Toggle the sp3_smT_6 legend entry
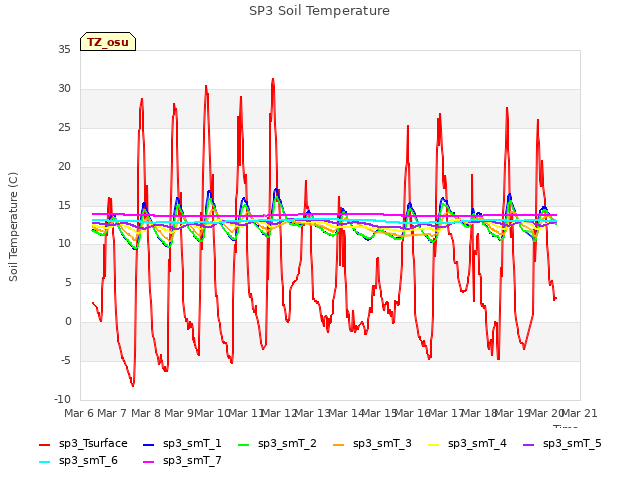The image size is (640, 480). 78,461
